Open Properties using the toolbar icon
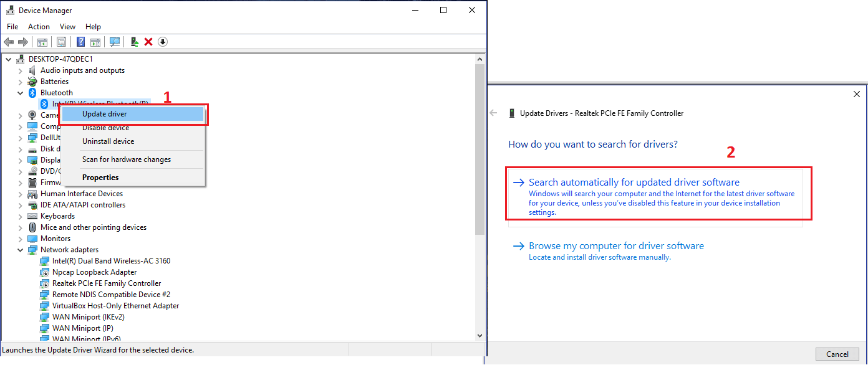The height and width of the screenshot is (365, 868). [61, 42]
